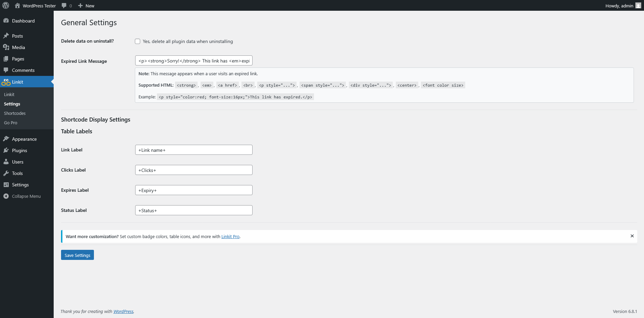This screenshot has height=318, width=644.
Task: Click the Collapse Menu arrow icon
Action: tap(6, 196)
